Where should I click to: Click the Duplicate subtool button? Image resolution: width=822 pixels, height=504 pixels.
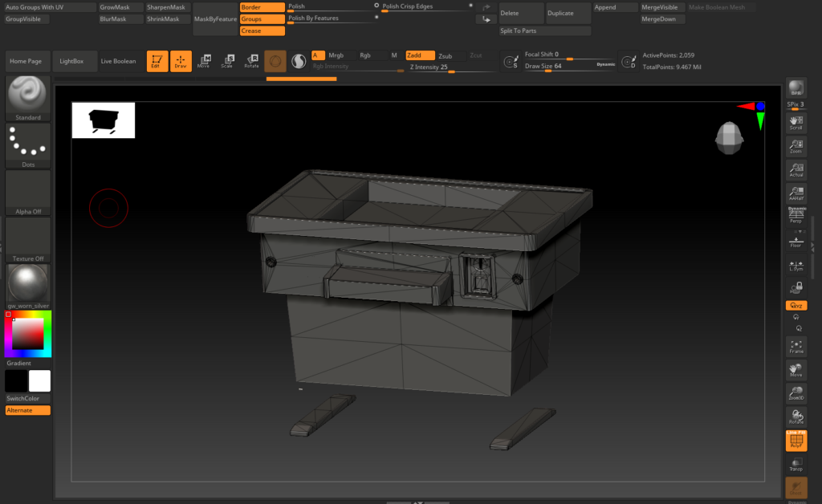tap(567, 13)
